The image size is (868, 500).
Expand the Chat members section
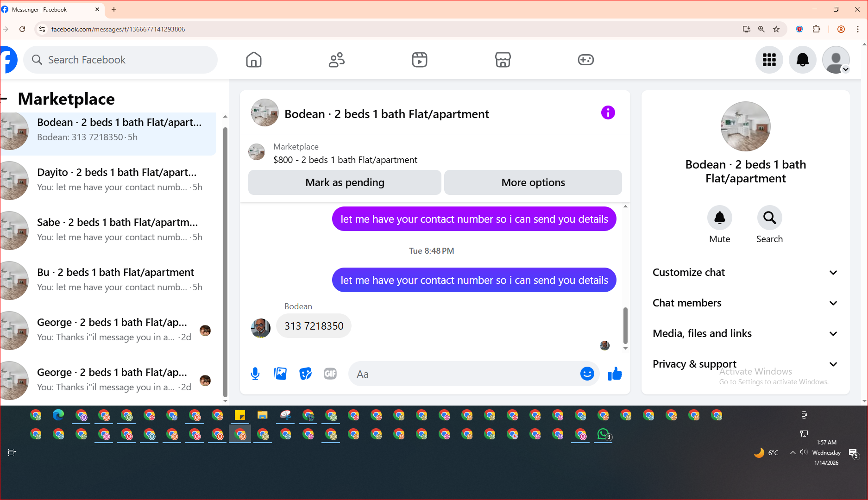745,303
